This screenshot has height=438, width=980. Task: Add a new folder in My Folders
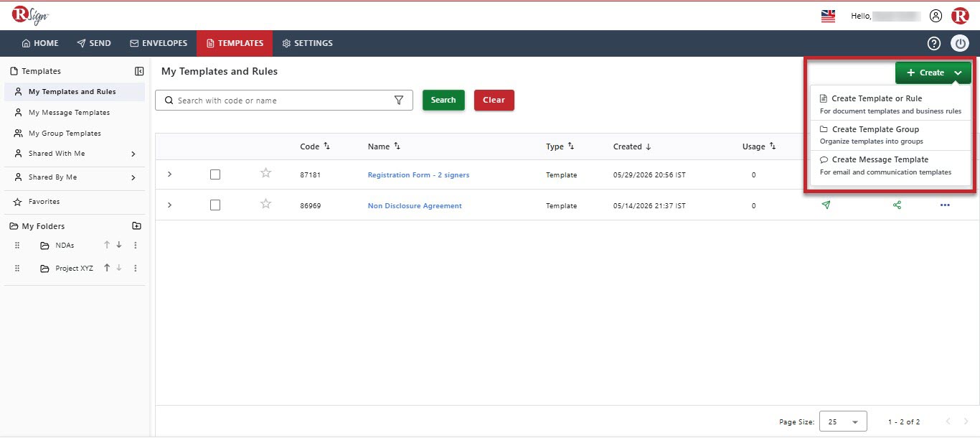[137, 226]
